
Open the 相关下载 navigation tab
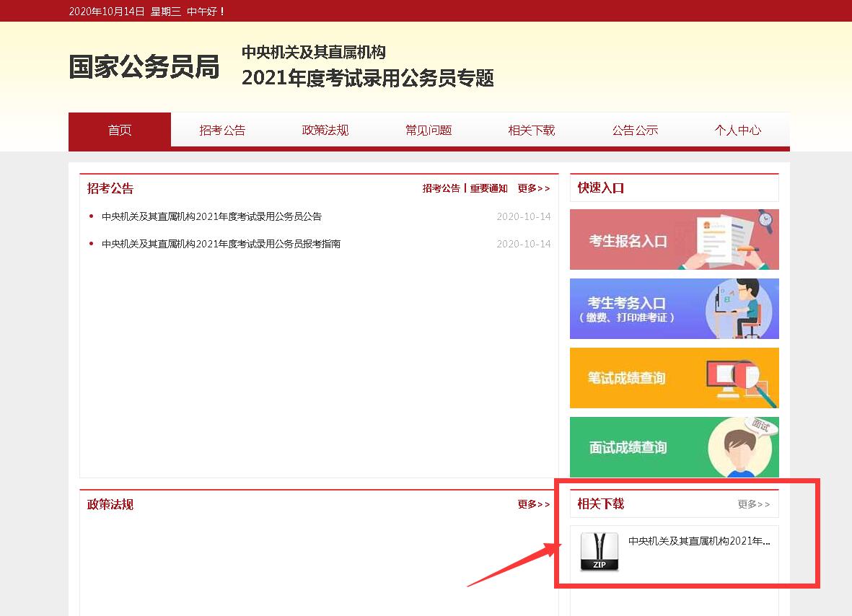tap(532, 131)
